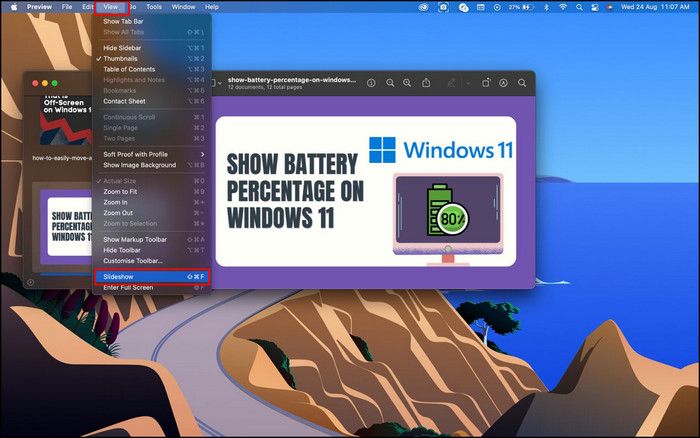Open the Inspector info icon in Preview toolbar
Screen dimensions: 700x438
(x=371, y=83)
